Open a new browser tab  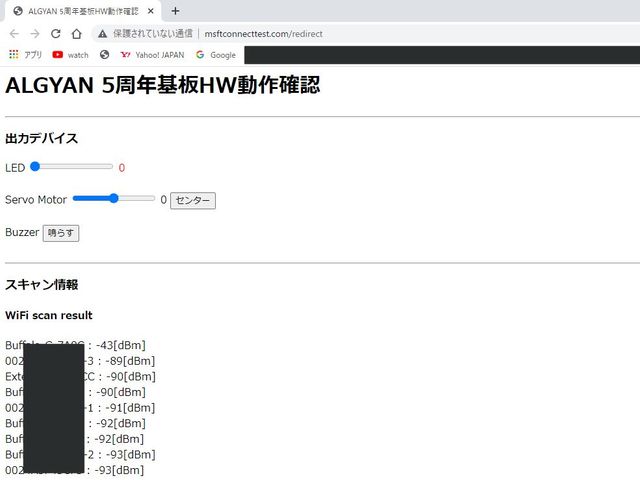click(176, 11)
